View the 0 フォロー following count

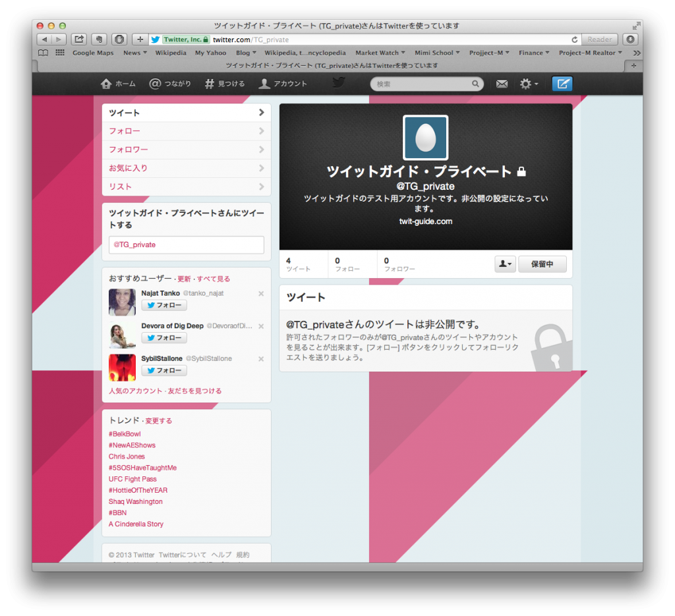coord(347,265)
